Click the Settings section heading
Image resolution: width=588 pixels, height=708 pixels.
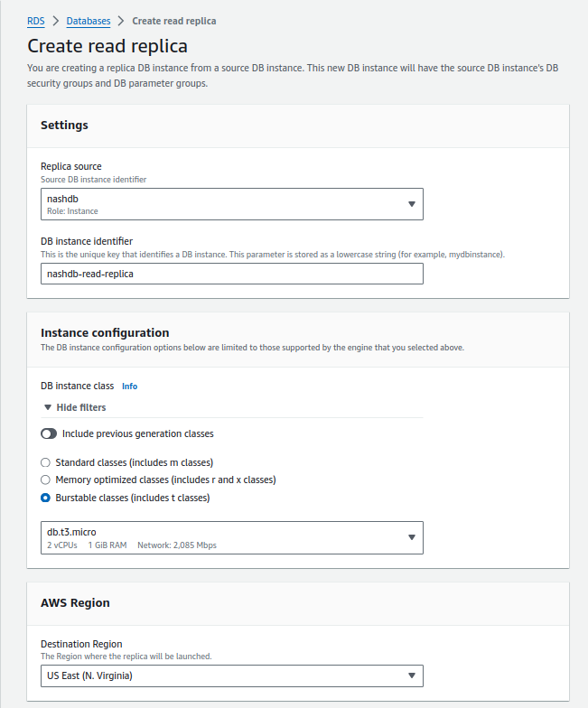click(x=64, y=126)
